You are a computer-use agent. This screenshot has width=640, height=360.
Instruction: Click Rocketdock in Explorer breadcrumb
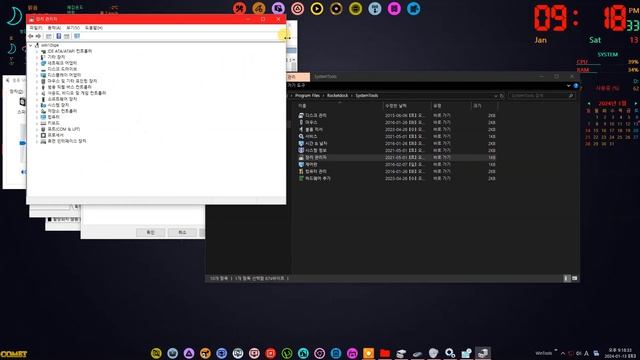point(338,96)
